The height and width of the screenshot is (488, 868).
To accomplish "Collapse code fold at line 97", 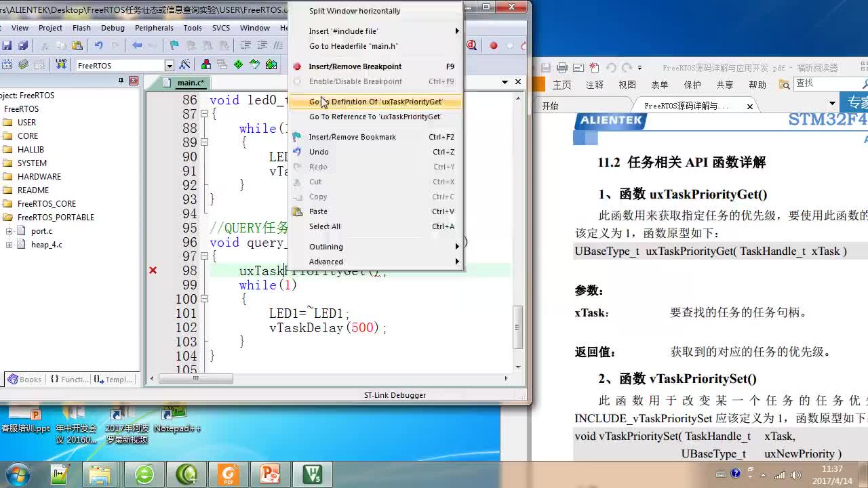I will tap(204, 257).
